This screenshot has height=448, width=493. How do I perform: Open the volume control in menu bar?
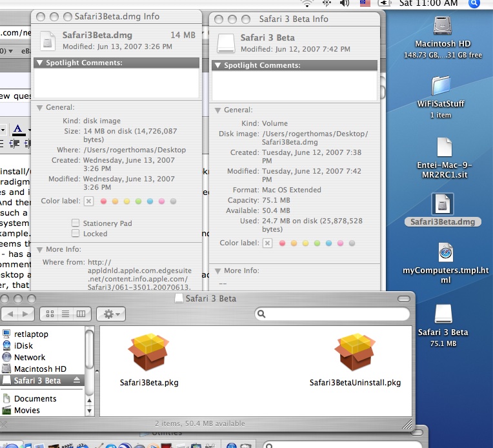click(x=345, y=3)
